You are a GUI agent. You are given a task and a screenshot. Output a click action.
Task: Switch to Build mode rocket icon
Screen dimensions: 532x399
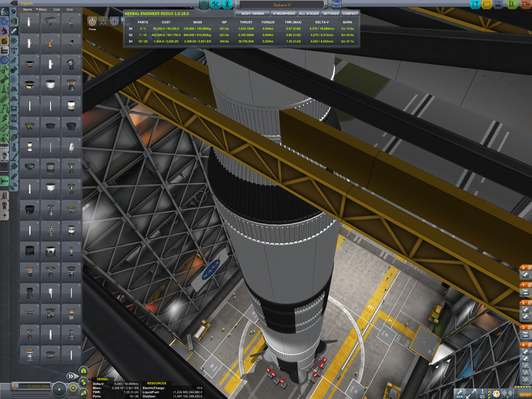point(204,4)
